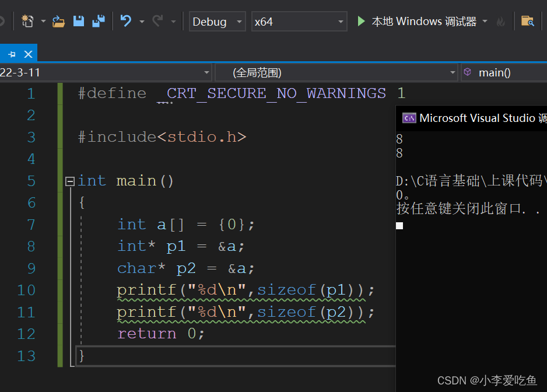
Task: Click the 'char* p2 = &a;' line
Action: pyautogui.click(x=186, y=268)
